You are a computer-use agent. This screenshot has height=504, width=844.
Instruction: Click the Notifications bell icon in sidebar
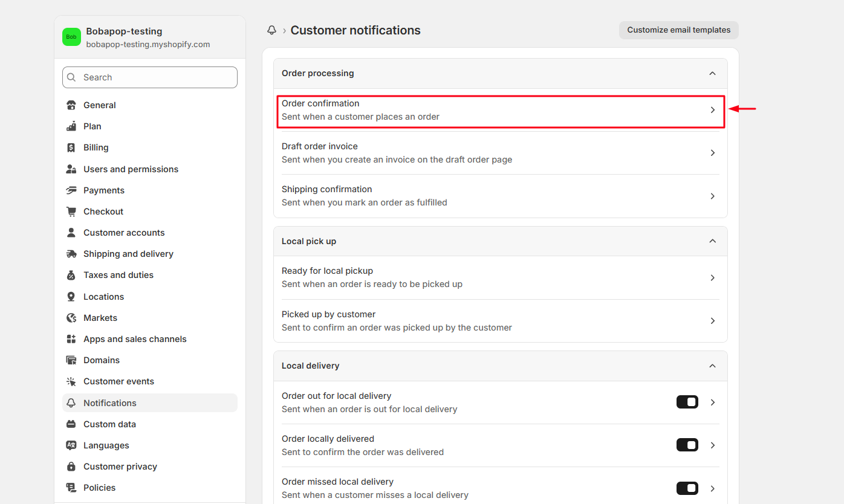coord(71,403)
